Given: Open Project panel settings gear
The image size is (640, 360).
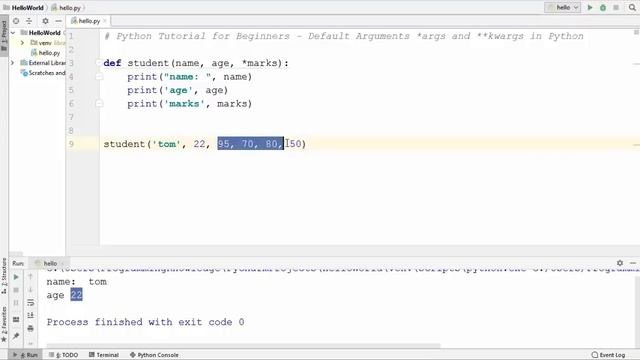Looking at the screenshot, I should pyautogui.click(x=45, y=21).
